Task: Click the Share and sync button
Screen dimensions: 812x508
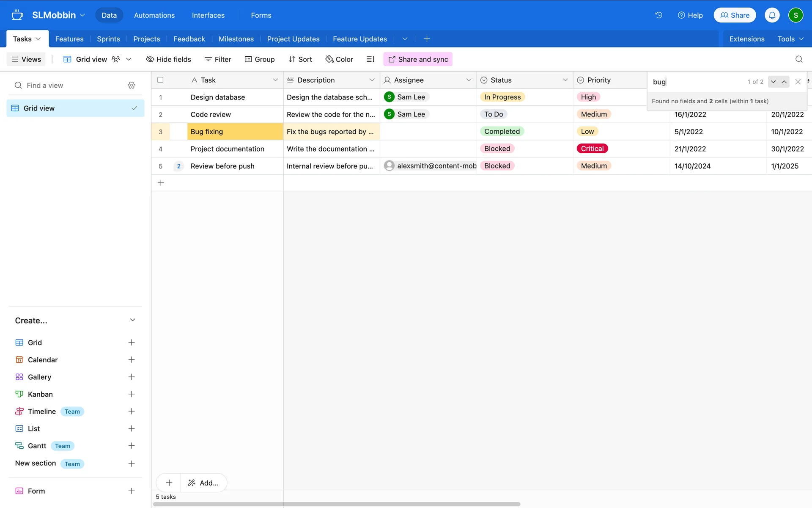Action: tap(417, 59)
